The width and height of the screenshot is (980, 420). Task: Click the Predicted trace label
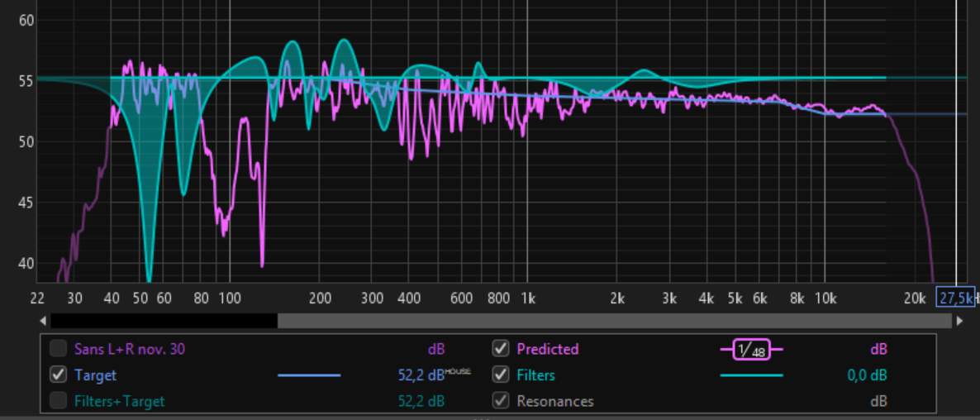(547, 350)
